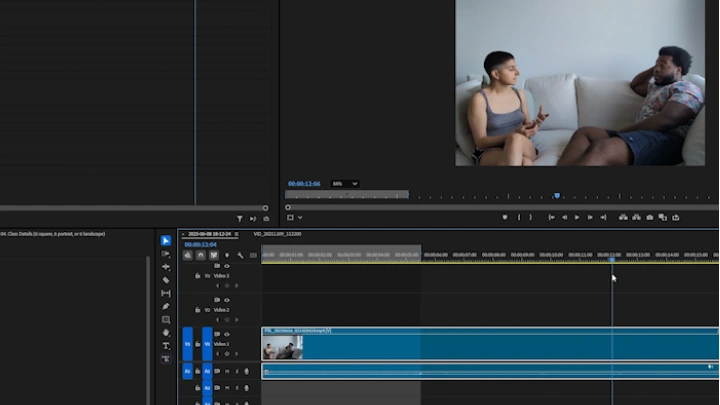Select the Pen tool
Image resolution: width=720 pixels, height=405 pixels.
166,306
